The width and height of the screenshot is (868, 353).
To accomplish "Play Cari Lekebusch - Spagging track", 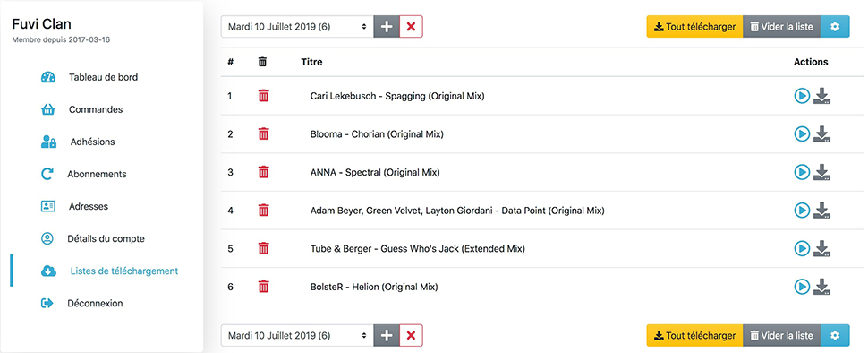I will coord(802,96).
